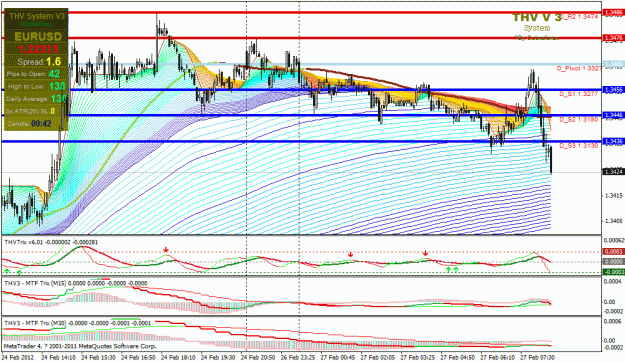The height and width of the screenshot is (362, 625).
Task: Click the green -0.0003 THVTrix level tag
Action: [x=614, y=272]
